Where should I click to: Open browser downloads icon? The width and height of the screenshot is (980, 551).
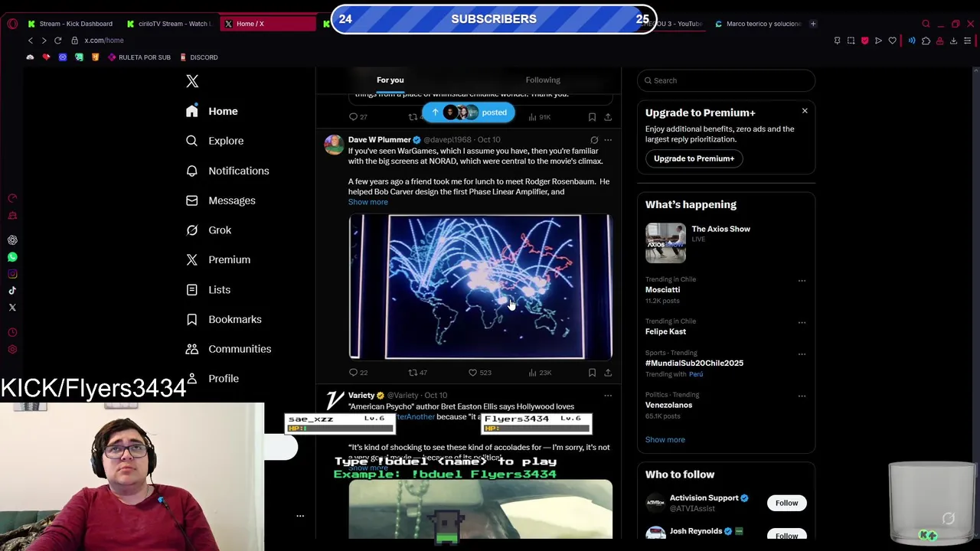[x=953, y=41]
